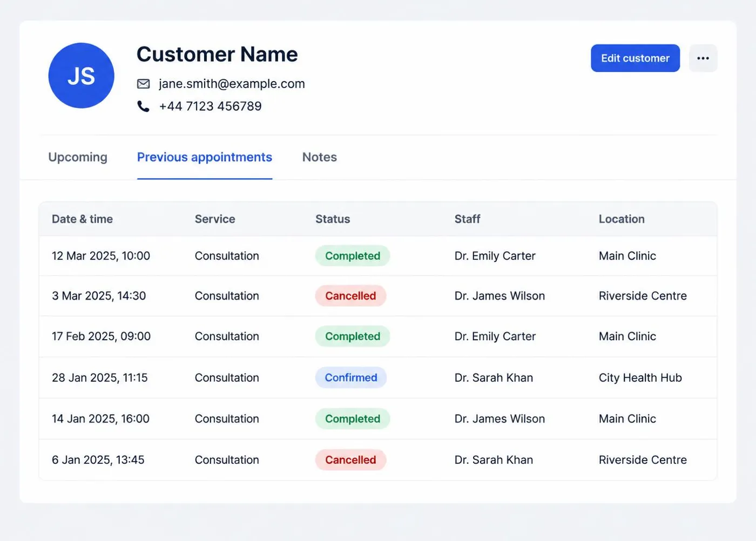This screenshot has width=756, height=541.
Task: Click Riverside Centre in the 6 Jan row
Action: pyautogui.click(x=643, y=460)
